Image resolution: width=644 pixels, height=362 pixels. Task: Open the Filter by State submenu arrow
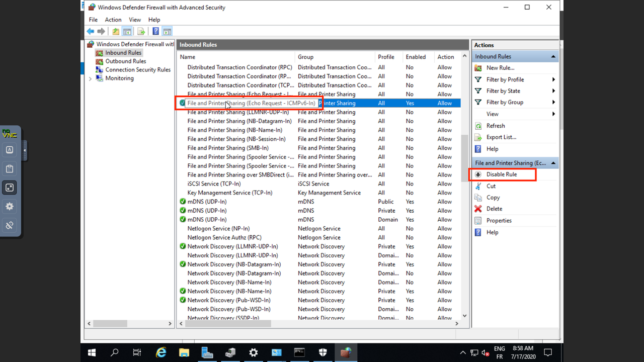(x=553, y=91)
